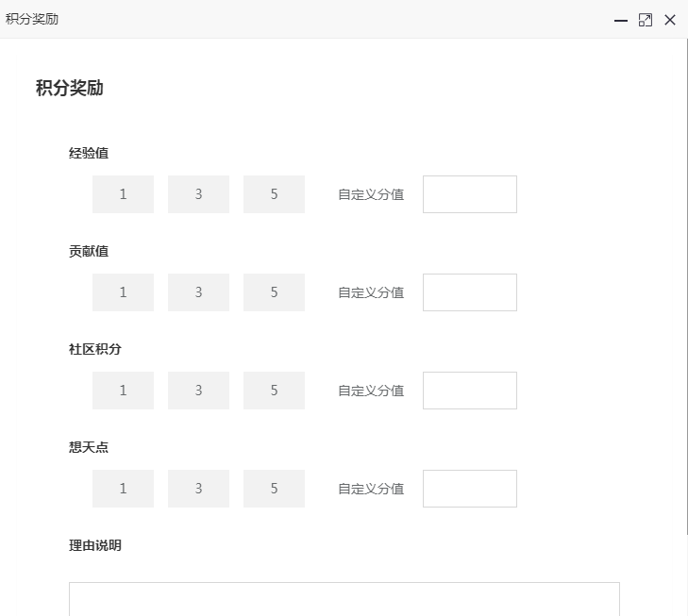The height and width of the screenshot is (616, 688).
Task: Minimize the 积分奖励 dialog window
Action: (x=620, y=20)
